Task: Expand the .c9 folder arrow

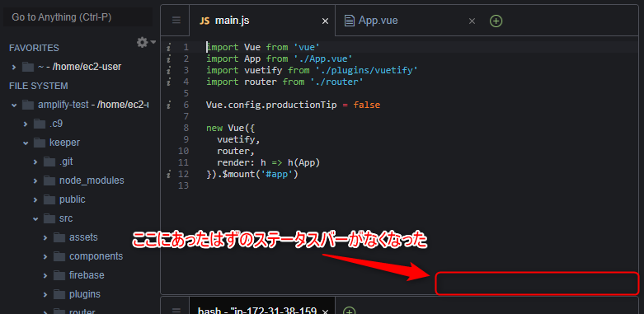Action: (26, 124)
